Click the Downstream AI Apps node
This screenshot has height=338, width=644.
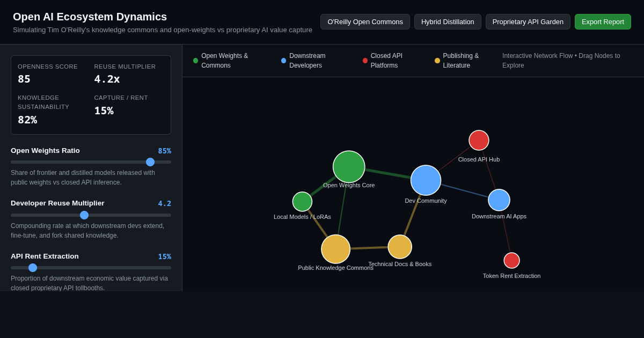point(499,200)
